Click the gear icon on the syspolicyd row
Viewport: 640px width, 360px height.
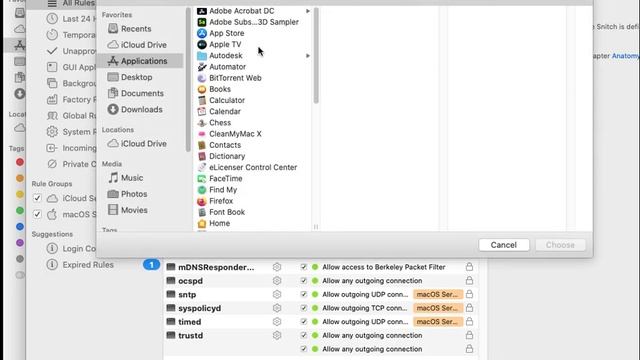point(277,308)
